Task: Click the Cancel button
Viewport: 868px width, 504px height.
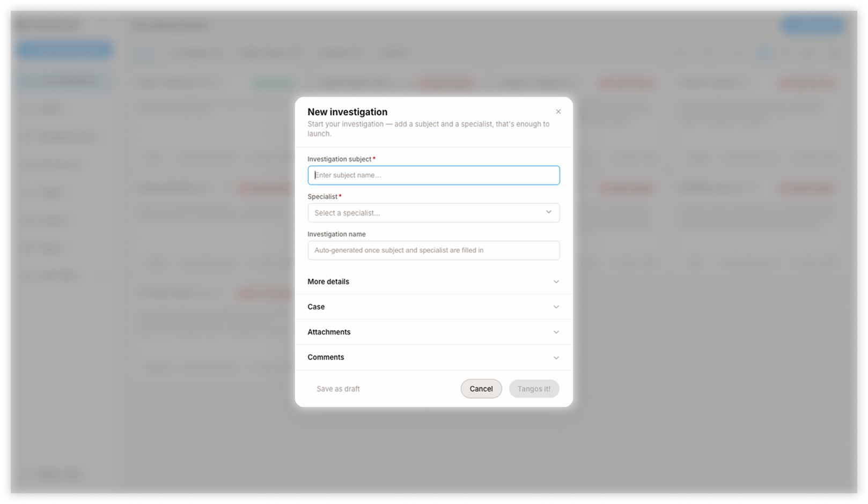Action: click(x=481, y=389)
